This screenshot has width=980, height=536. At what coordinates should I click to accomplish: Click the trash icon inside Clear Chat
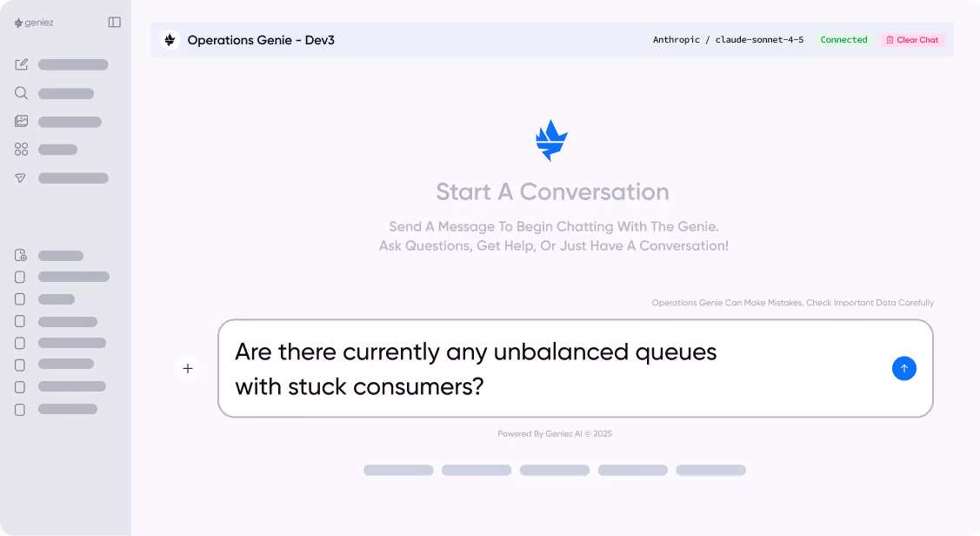(890, 39)
